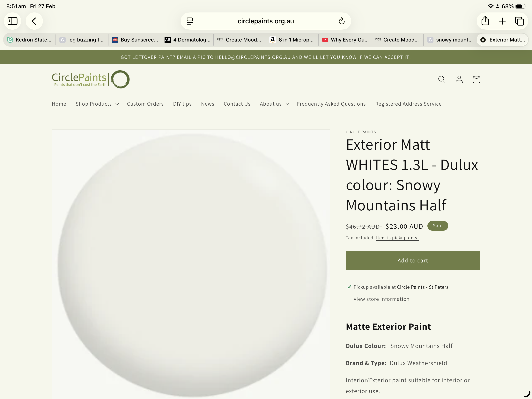Open the Custom Orders menu item

(145, 104)
